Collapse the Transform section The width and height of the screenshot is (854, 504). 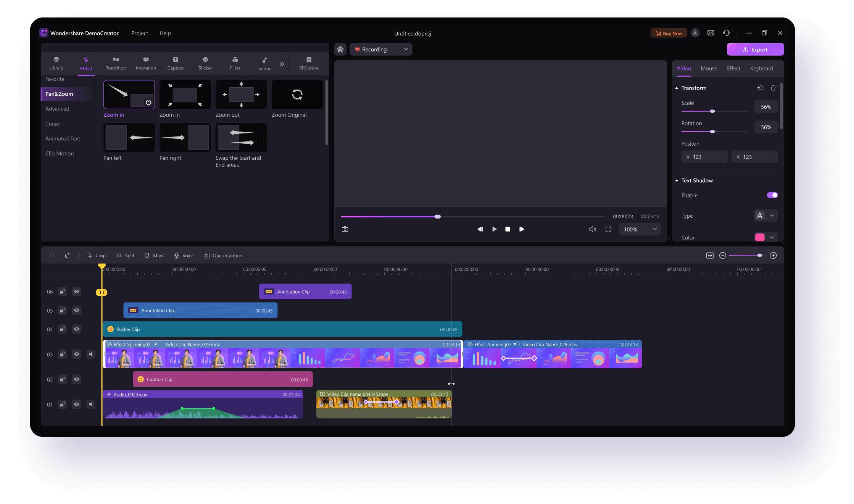pyautogui.click(x=677, y=88)
